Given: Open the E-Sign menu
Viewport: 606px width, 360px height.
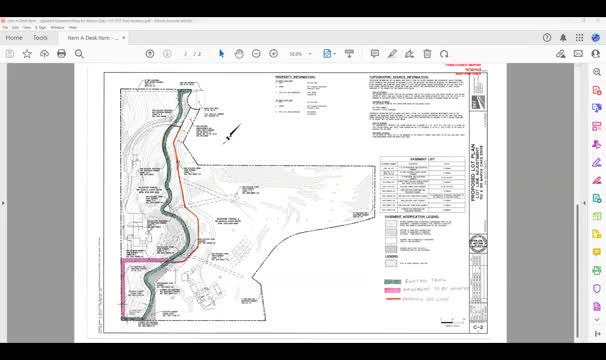Looking at the screenshot, I should pos(40,27).
